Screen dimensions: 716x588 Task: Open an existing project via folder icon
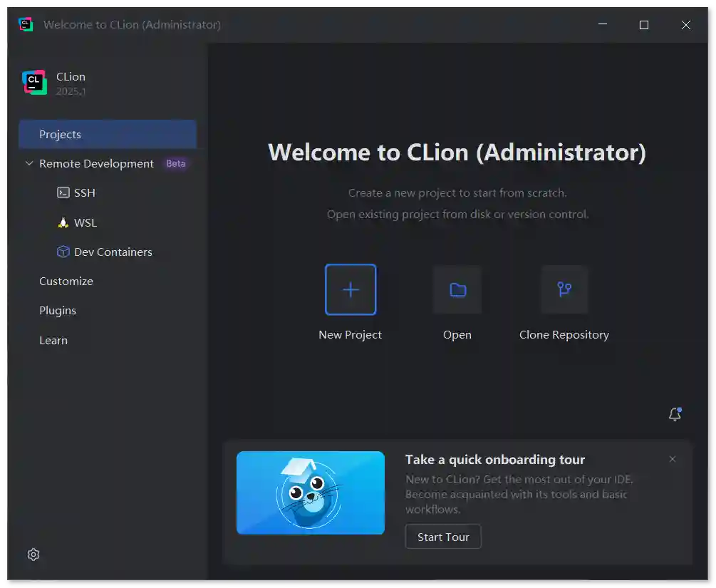click(x=457, y=289)
